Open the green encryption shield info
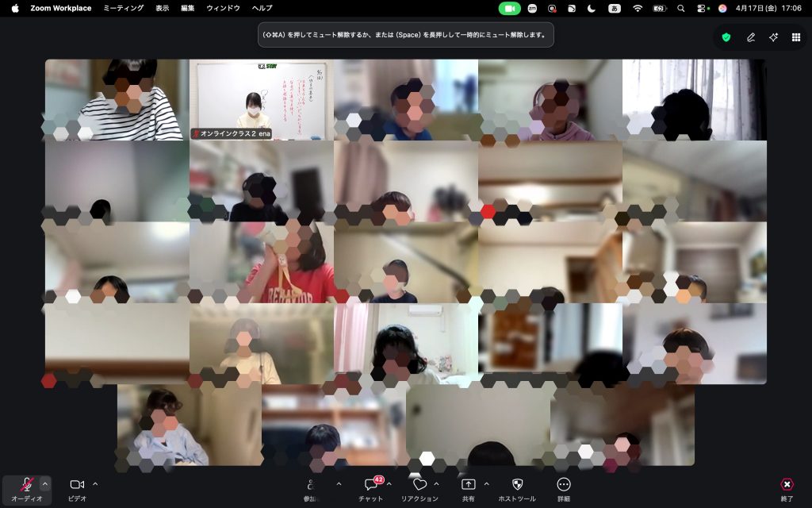The image size is (812, 508). pyautogui.click(x=726, y=37)
